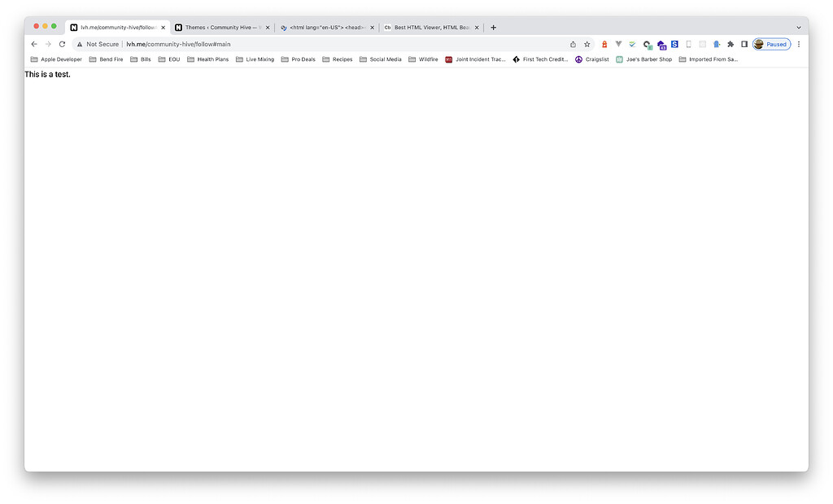
Task: Click the yellow traffic light button
Action: (x=43, y=26)
